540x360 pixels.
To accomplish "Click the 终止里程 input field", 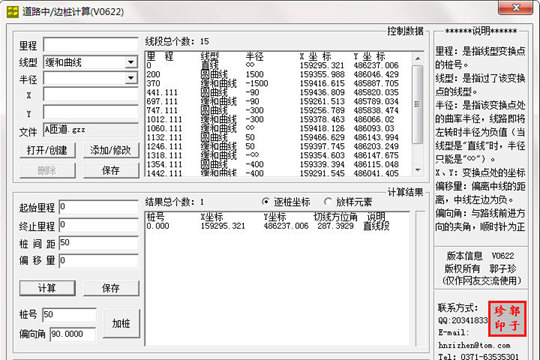I will (98, 225).
